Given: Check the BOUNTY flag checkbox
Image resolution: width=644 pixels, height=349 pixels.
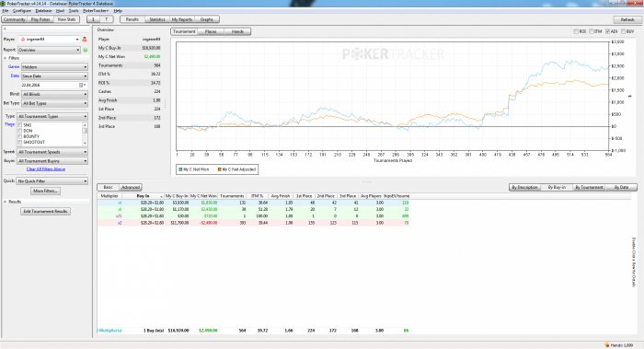Looking at the screenshot, I should (19, 136).
